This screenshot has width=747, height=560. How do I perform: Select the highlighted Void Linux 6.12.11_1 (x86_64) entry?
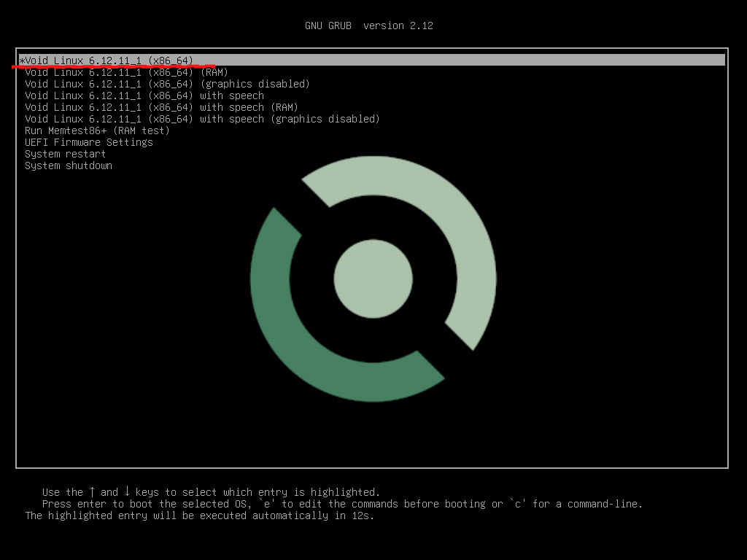point(109,60)
